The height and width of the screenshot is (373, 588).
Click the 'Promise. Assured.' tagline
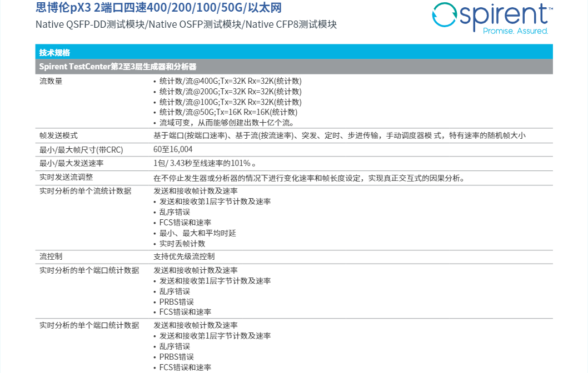click(515, 31)
